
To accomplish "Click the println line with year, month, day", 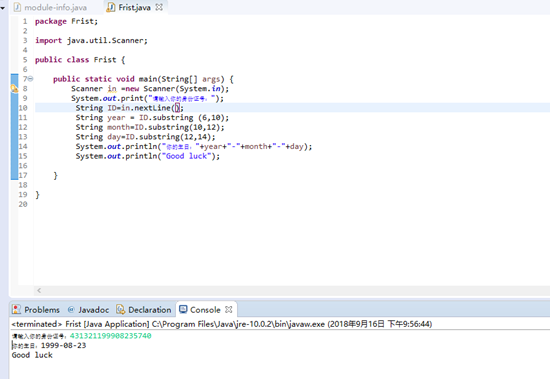I will (194, 147).
